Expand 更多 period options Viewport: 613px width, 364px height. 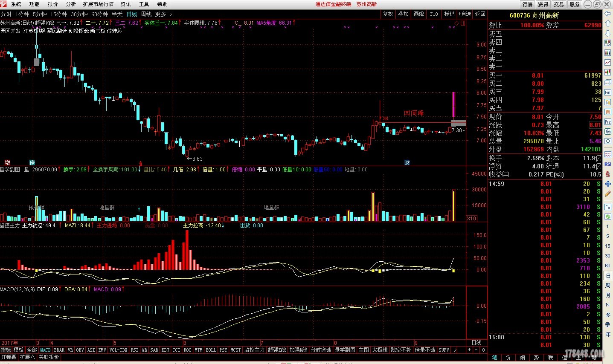[163, 14]
